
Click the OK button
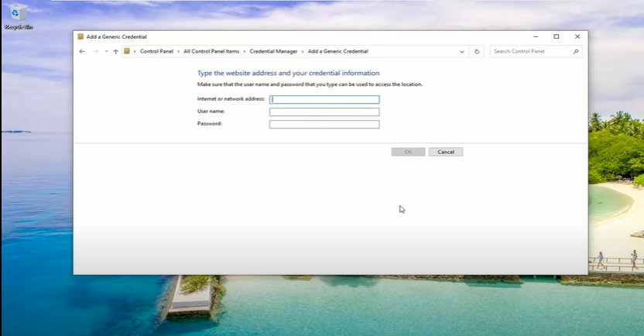coord(408,152)
